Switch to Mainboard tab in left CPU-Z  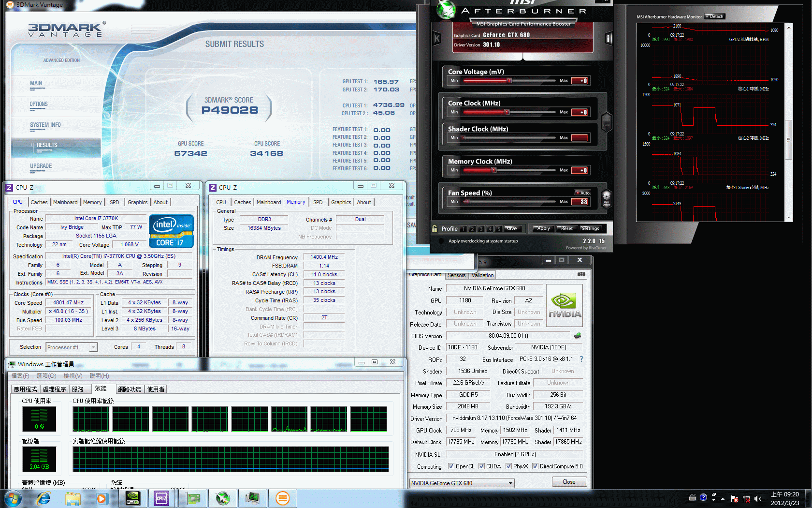click(x=65, y=202)
